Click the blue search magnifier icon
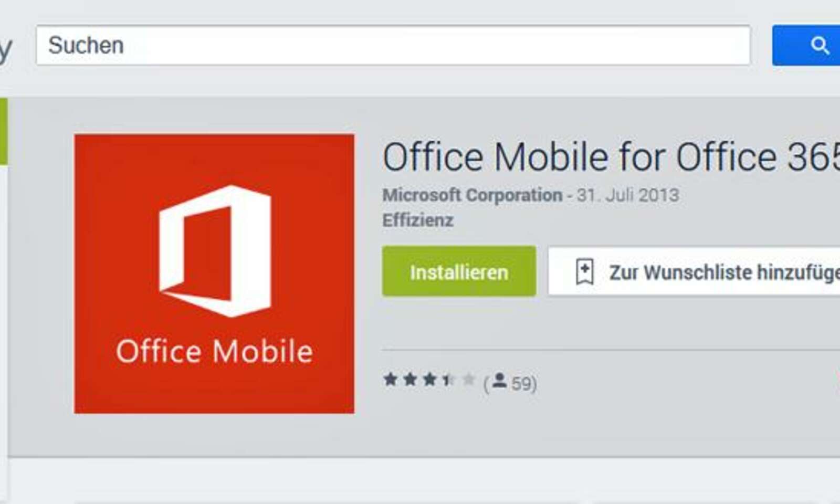Screen dimensions: 840x504 [x=821, y=46]
